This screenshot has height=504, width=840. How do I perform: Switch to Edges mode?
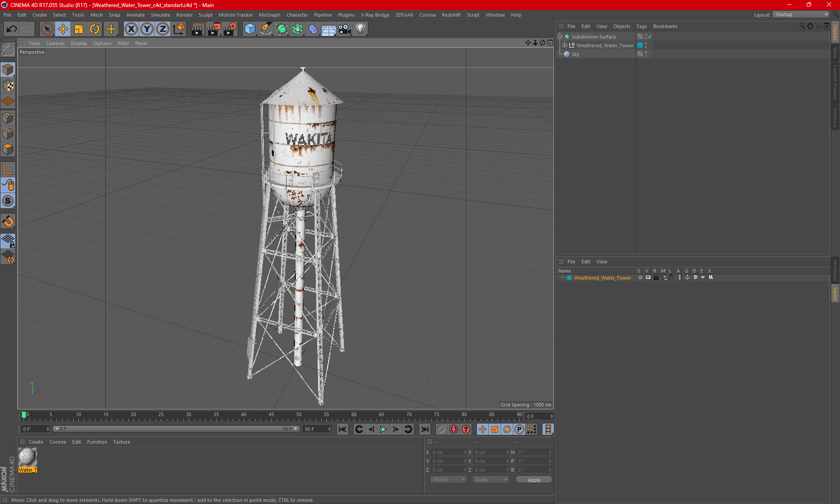click(8, 133)
